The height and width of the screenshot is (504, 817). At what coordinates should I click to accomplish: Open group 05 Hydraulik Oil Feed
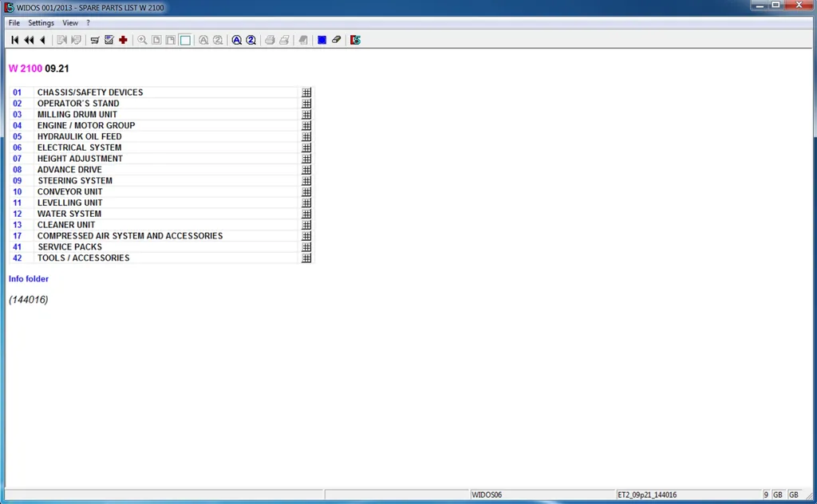pyautogui.click(x=18, y=136)
